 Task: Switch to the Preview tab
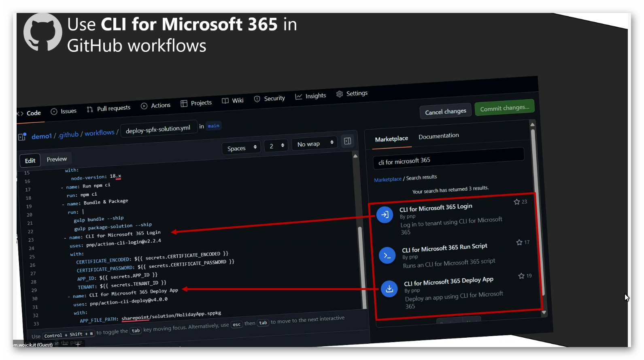(57, 159)
